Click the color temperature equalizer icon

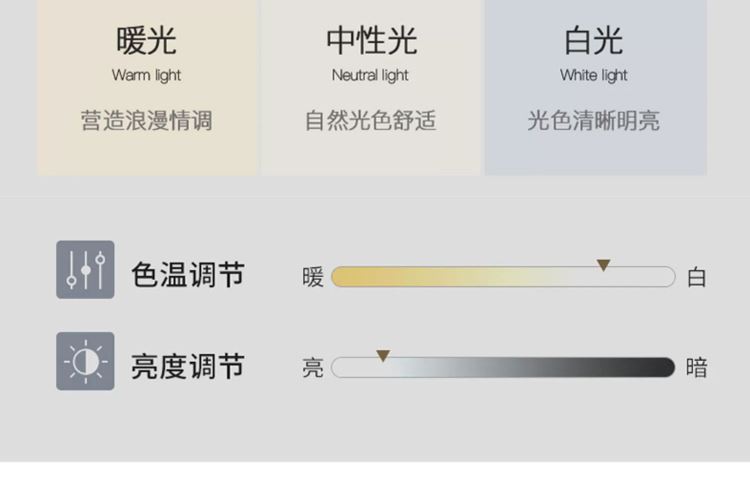85,270
